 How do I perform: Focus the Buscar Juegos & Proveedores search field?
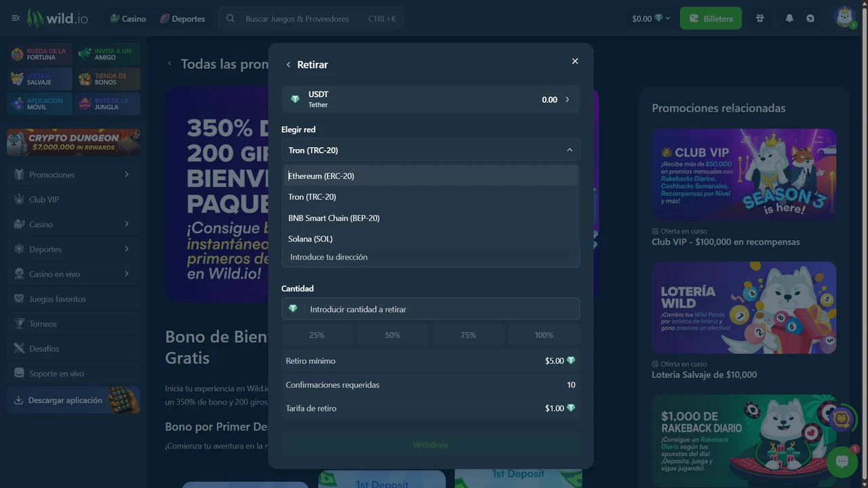(311, 18)
